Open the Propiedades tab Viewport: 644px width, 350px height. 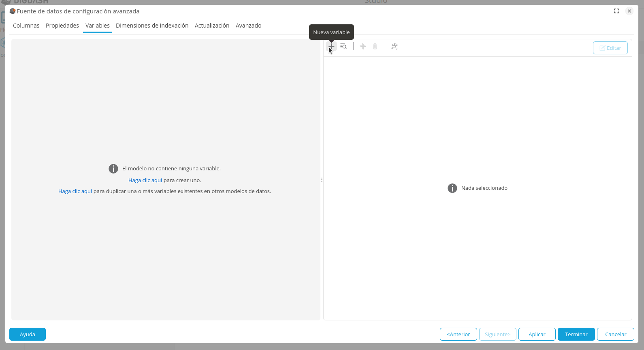click(62, 26)
